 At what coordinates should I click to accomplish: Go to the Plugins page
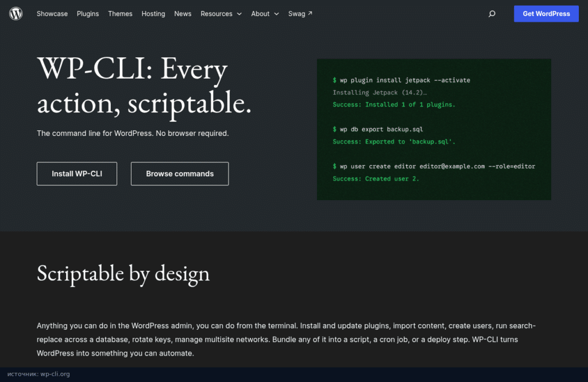88,14
